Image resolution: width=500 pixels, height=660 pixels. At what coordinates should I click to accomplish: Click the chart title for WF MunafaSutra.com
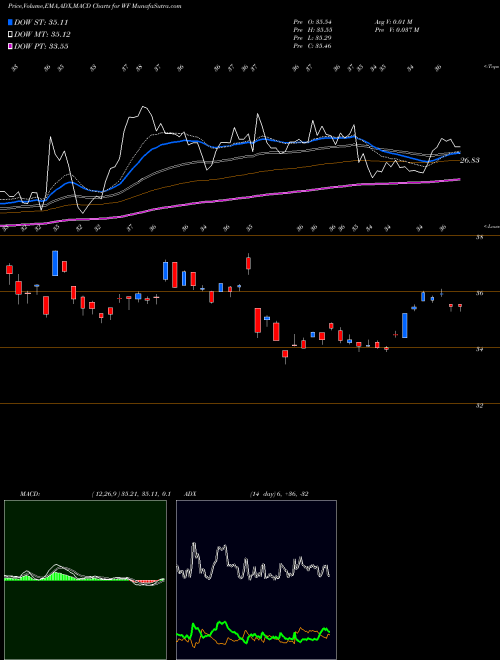pos(95,6)
